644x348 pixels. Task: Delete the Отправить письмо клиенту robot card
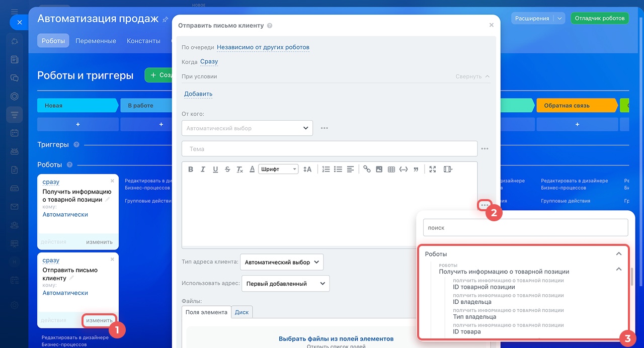click(112, 259)
